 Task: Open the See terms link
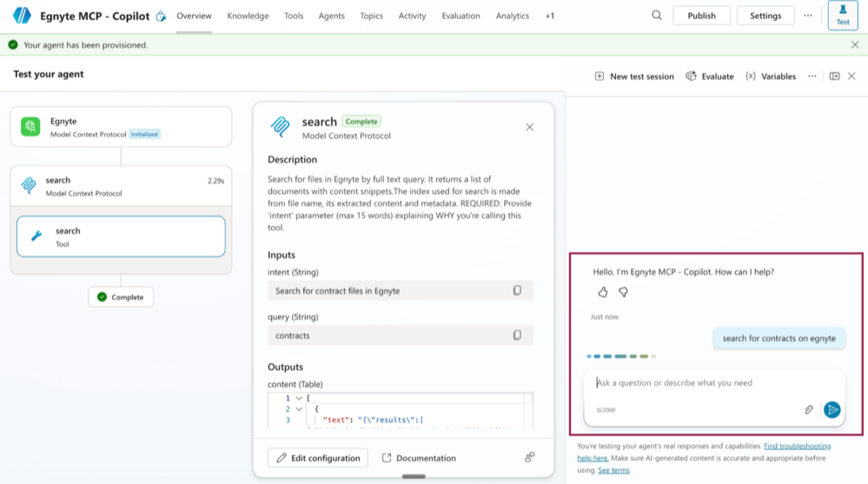click(x=613, y=470)
